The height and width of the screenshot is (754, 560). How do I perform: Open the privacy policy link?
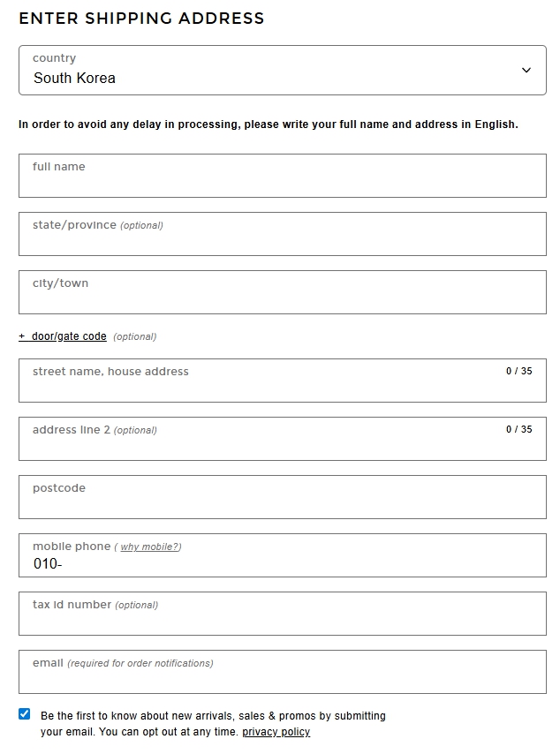point(276,732)
